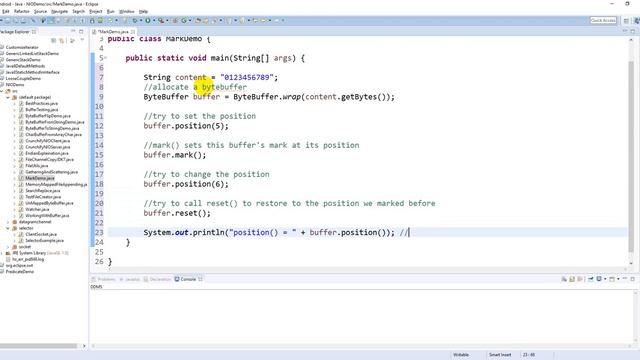Open BestPractices.java in the tree
Image resolution: width=640 pixels, height=360 pixels.
point(42,103)
